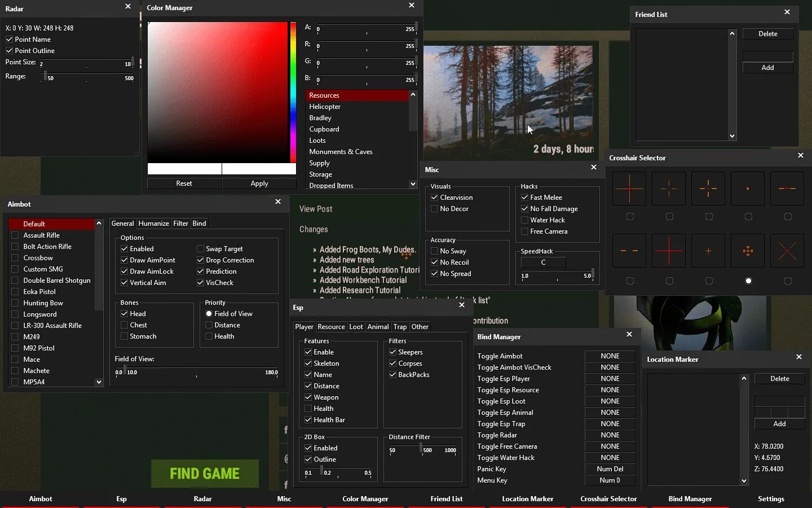Click the down arrow of the Aimbot weapon list

click(99, 382)
